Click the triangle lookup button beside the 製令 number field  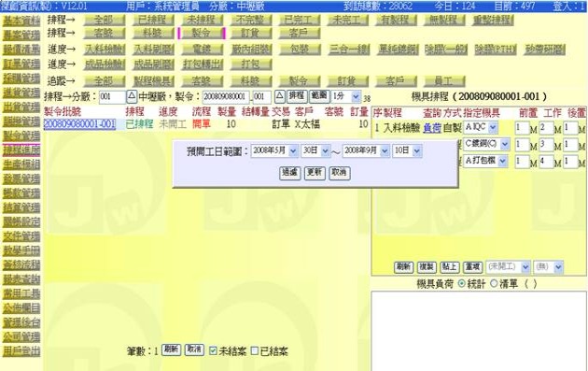pos(280,96)
